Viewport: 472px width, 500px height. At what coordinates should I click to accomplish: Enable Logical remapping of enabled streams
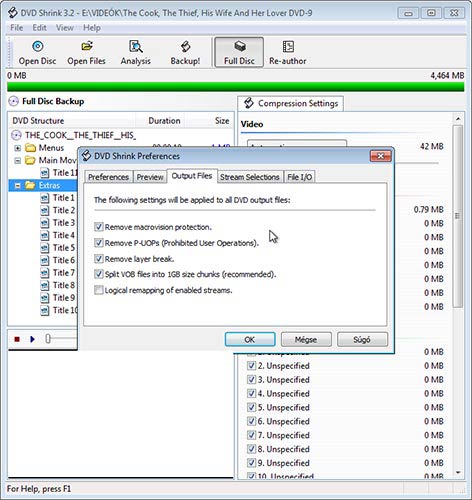pyautogui.click(x=99, y=290)
